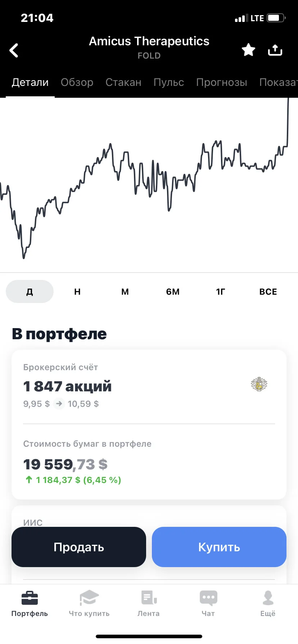The width and height of the screenshot is (298, 644).
Task: Open the Лента news icon
Action: (149, 598)
